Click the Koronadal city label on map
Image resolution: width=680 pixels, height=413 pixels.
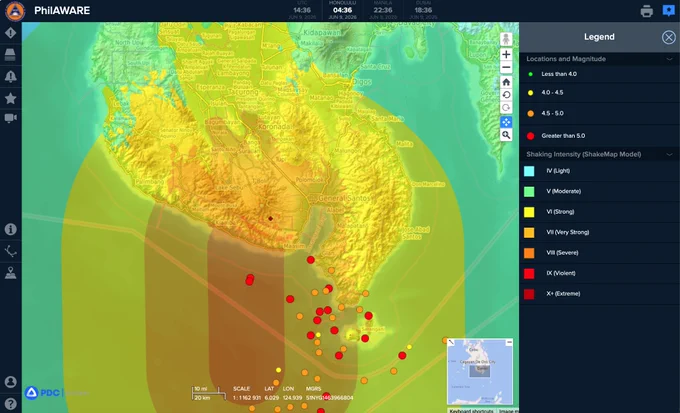pos(275,127)
